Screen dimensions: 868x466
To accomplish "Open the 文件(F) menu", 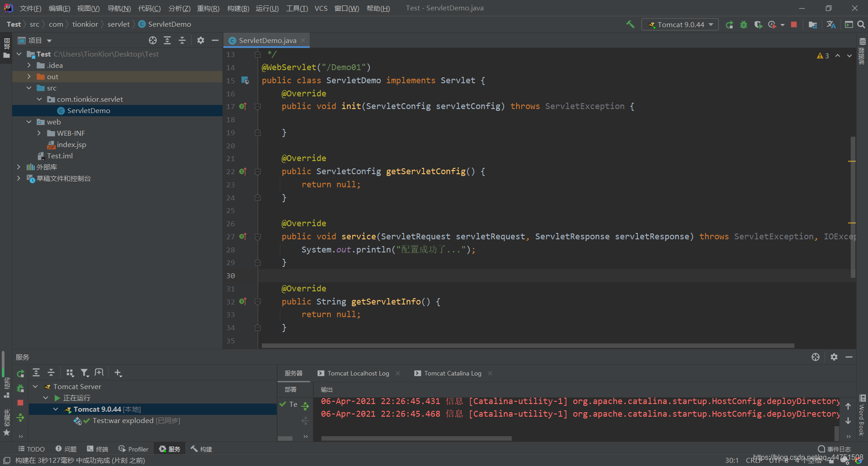I will coord(30,9).
